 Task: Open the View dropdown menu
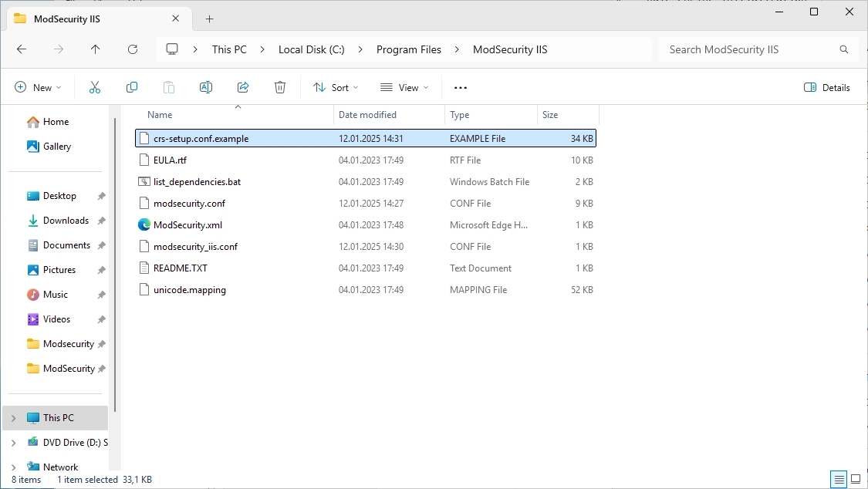click(404, 88)
